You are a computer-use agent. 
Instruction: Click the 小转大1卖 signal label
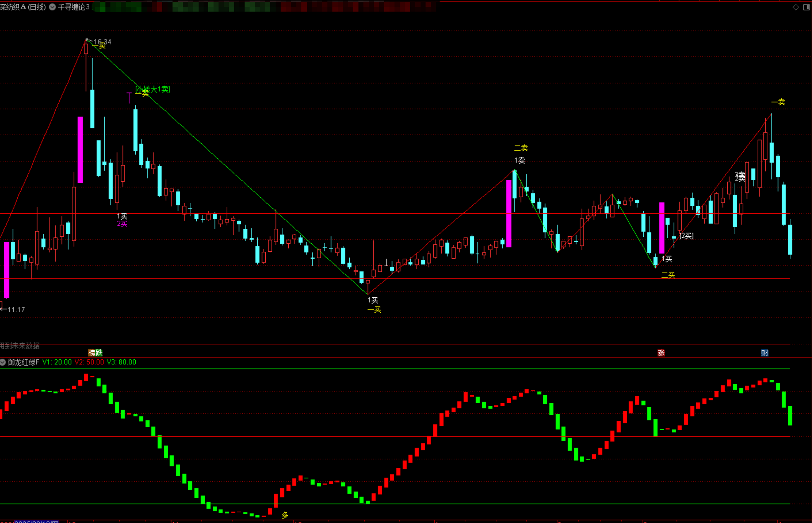point(153,89)
